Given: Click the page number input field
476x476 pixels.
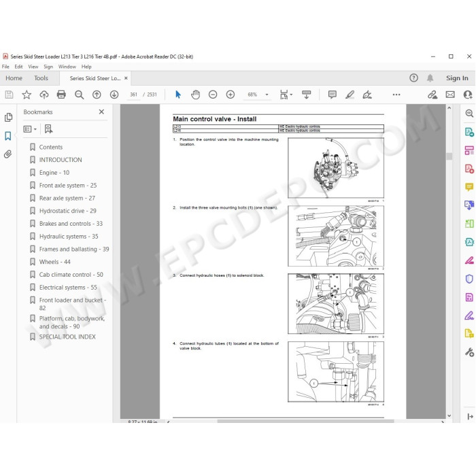Looking at the screenshot, I should (133, 95).
